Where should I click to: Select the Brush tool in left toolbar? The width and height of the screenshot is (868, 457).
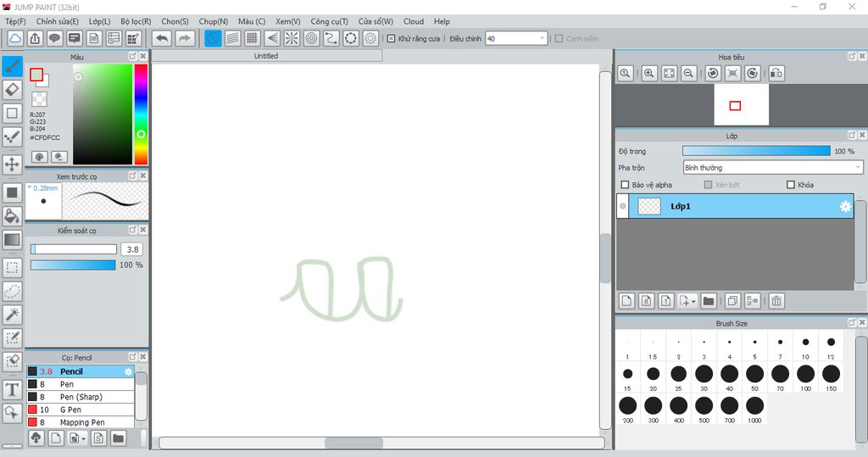tap(12, 66)
